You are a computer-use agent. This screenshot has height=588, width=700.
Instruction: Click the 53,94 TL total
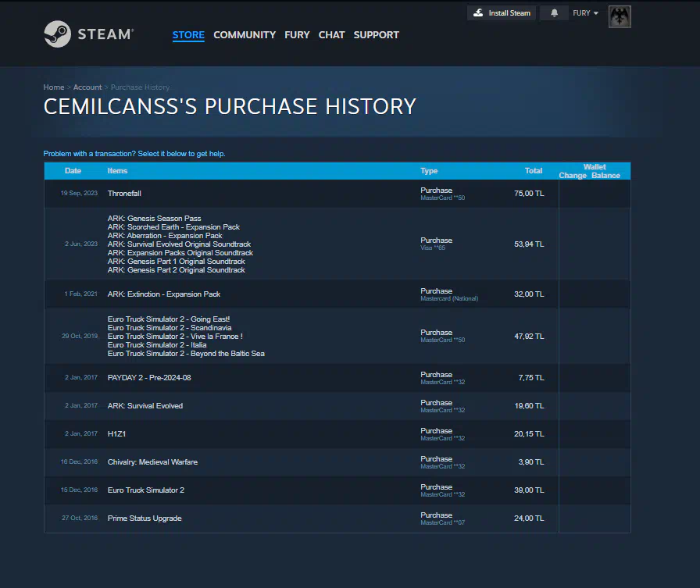[x=529, y=244]
